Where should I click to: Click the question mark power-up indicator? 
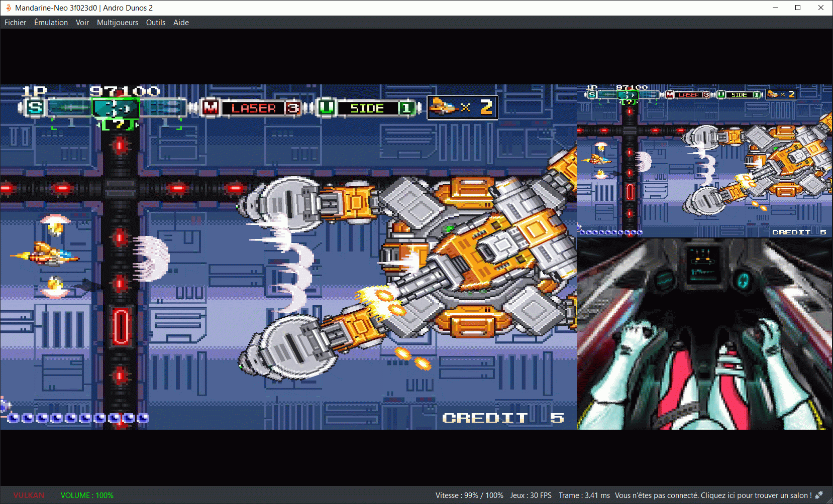point(119,124)
